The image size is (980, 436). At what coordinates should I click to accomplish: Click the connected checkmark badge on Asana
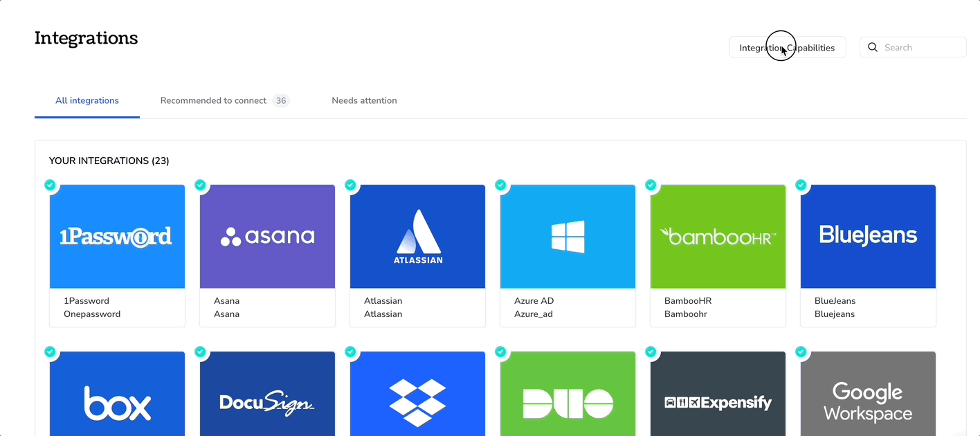200,185
